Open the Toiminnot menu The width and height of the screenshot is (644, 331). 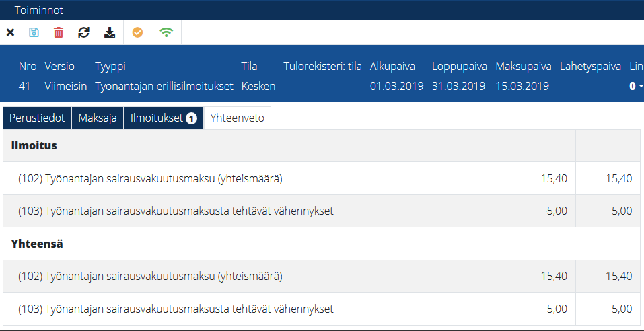tap(38, 10)
